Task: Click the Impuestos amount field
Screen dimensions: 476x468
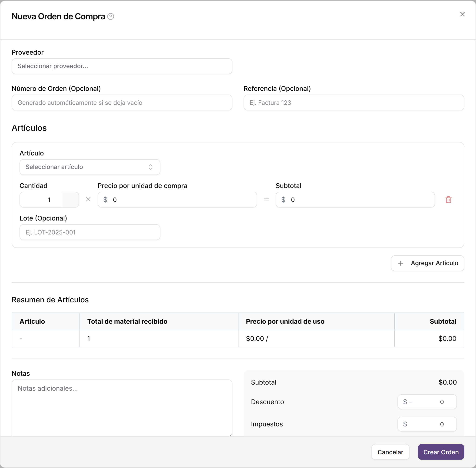Action: (427, 424)
